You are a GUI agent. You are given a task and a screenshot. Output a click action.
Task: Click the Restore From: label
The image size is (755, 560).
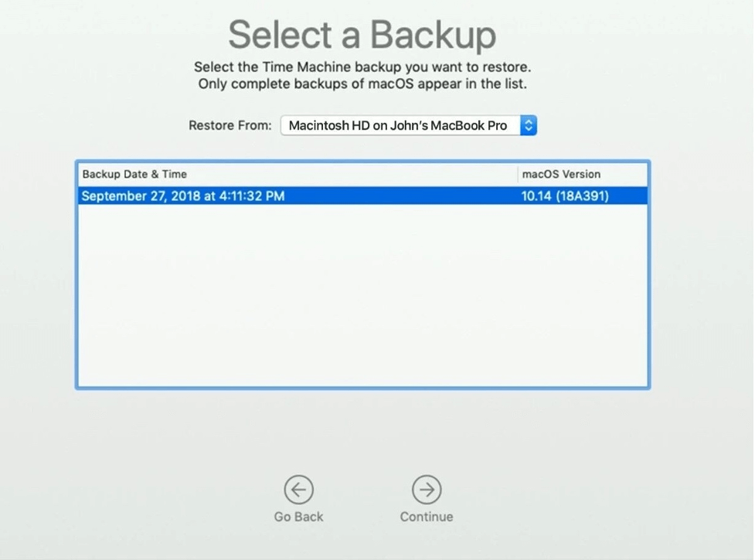(230, 125)
